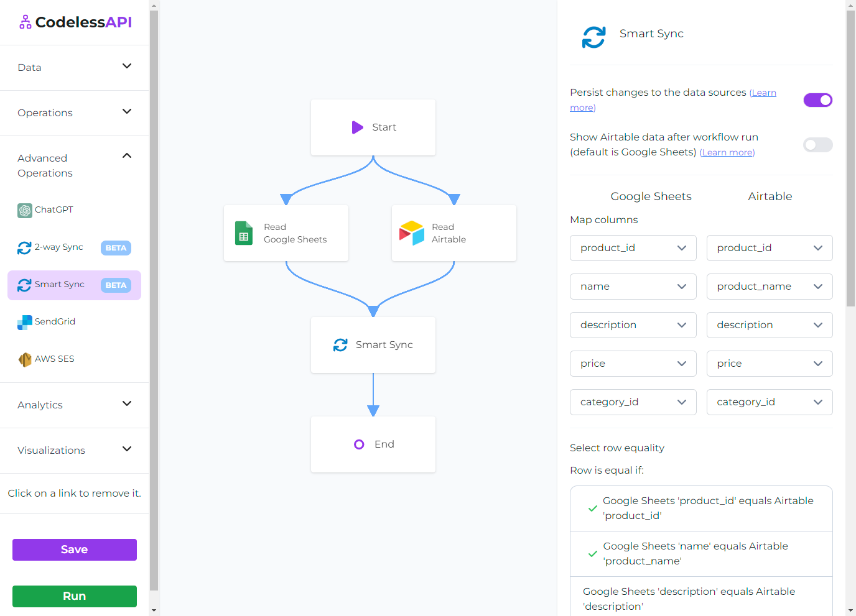Select the SendGrid icon

(x=25, y=323)
